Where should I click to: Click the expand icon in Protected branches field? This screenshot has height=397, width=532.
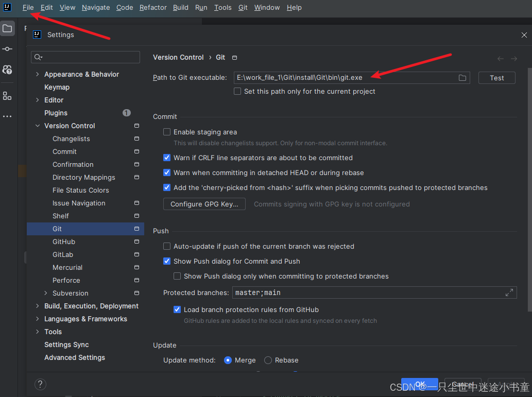[509, 292]
